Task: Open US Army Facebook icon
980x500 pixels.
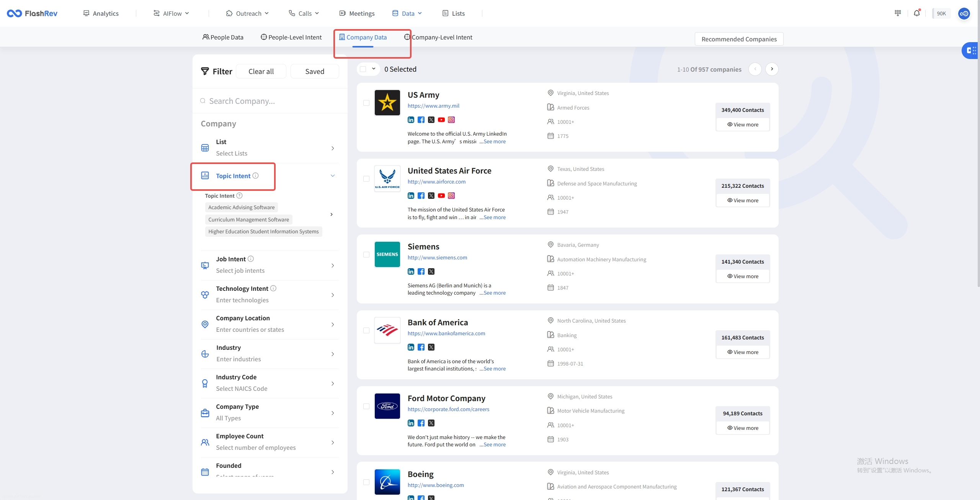Action: tap(421, 120)
